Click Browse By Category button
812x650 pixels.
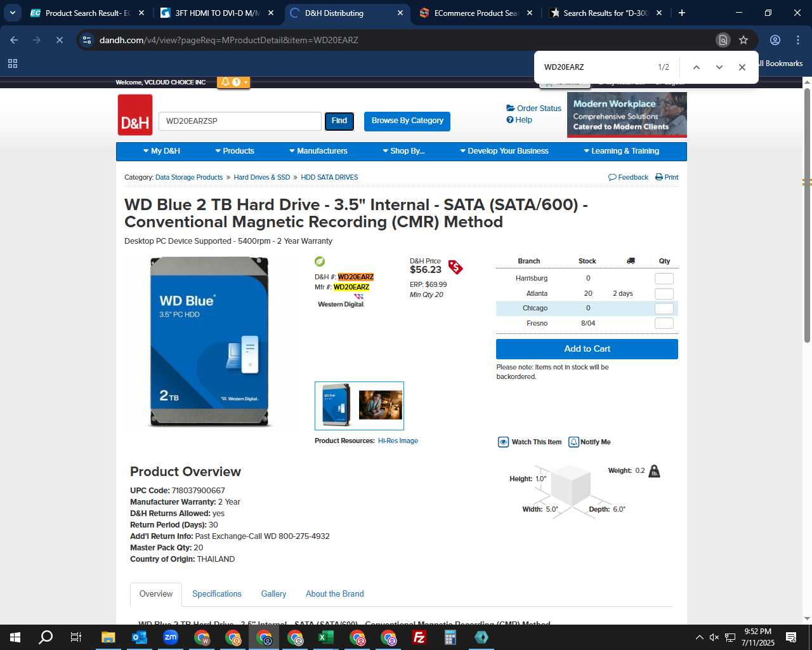407,121
